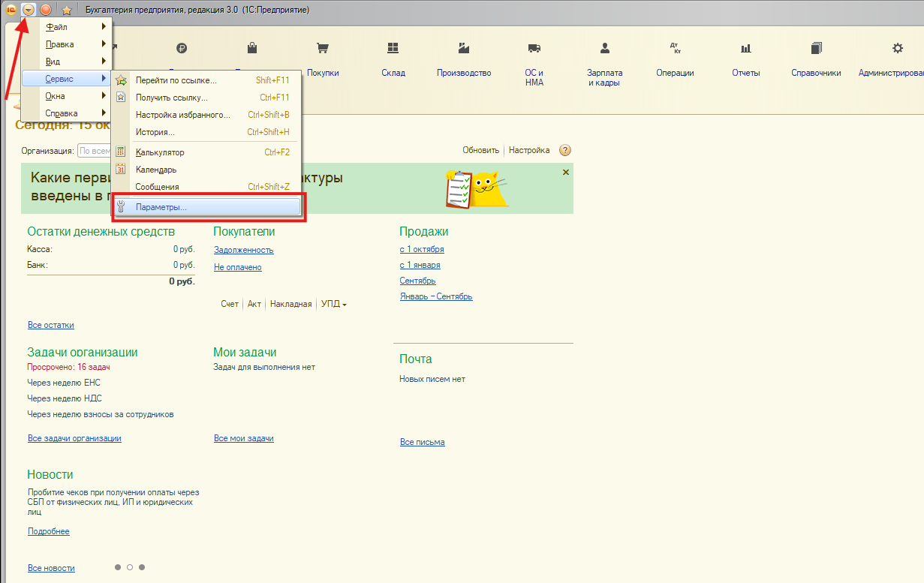
Task: Click the ОС и НМА truck icon
Action: (534, 49)
